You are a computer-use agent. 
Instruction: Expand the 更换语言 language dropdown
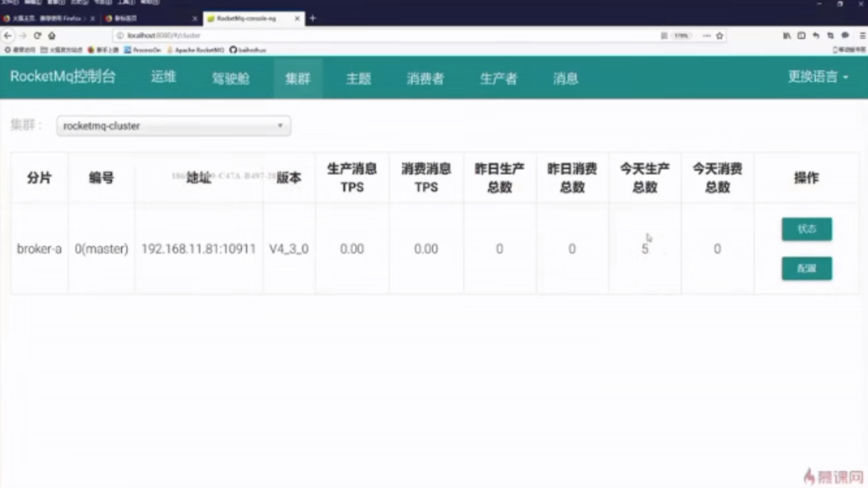click(819, 77)
